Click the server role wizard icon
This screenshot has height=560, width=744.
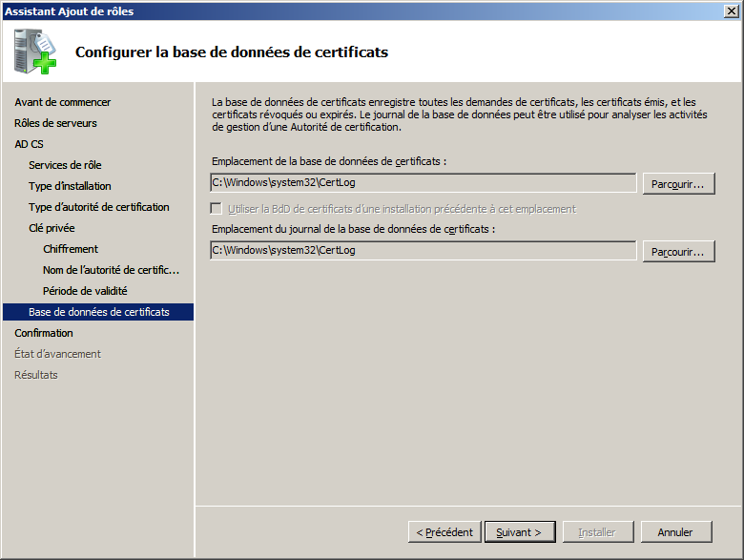[x=35, y=52]
